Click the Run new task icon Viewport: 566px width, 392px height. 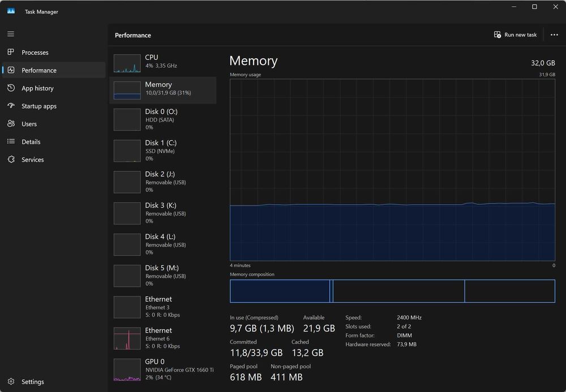[x=497, y=35]
